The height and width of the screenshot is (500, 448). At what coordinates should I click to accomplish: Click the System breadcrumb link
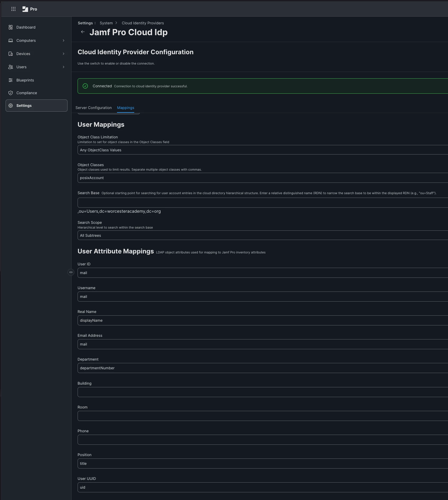coord(106,23)
